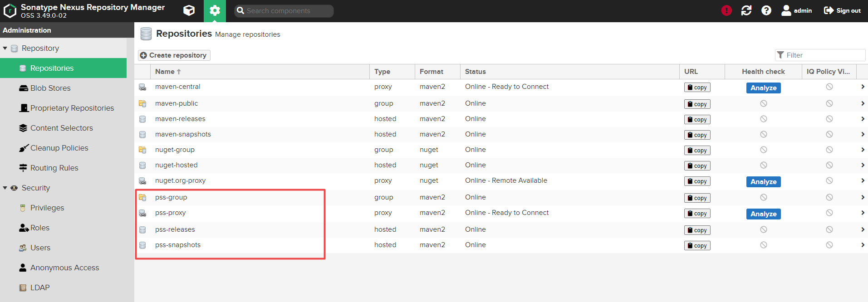Image resolution: width=868 pixels, height=302 pixels.
Task: Open maven-public row chevron
Action: pyautogui.click(x=862, y=103)
